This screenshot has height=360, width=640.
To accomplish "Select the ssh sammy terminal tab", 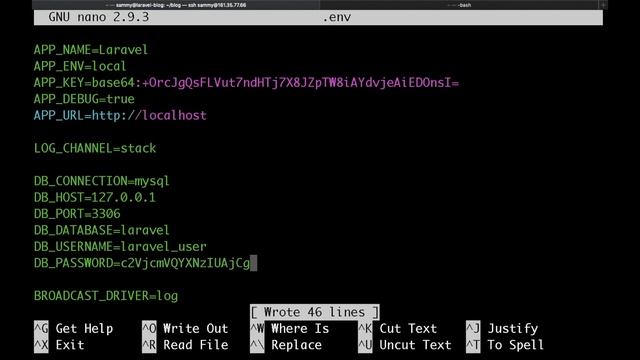I will tap(176, 5).
